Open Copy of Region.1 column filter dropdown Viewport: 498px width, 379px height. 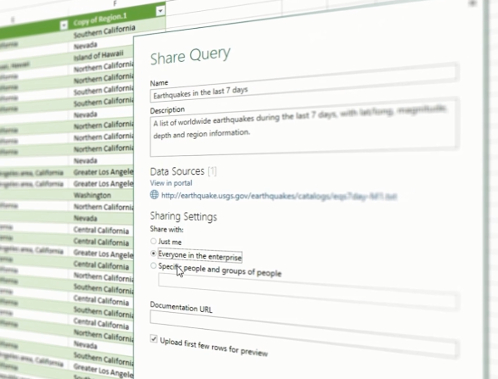160,11
